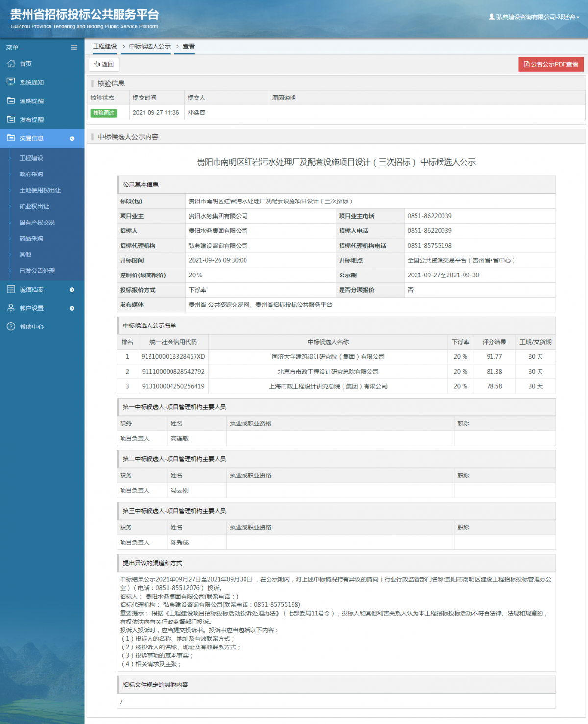Click the publicity period 2021-09-27至2021-09-30
The height and width of the screenshot is (724, 588).
(x=443, y=275)
